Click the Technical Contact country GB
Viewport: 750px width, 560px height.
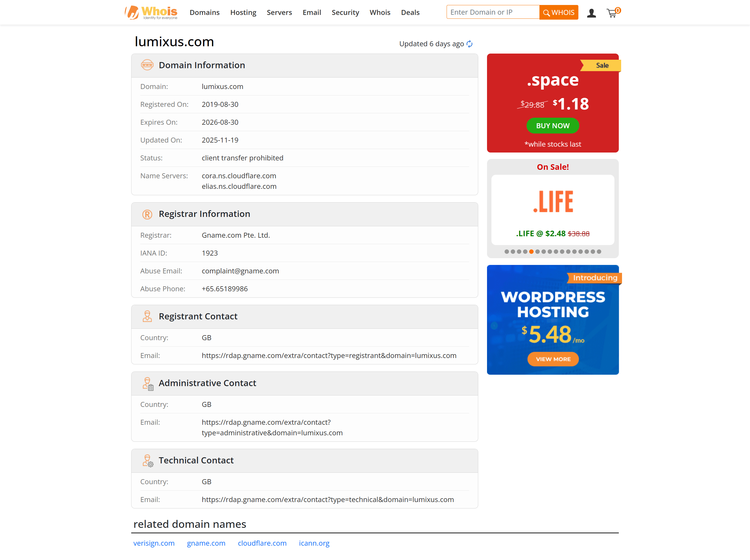pos(206,482)
